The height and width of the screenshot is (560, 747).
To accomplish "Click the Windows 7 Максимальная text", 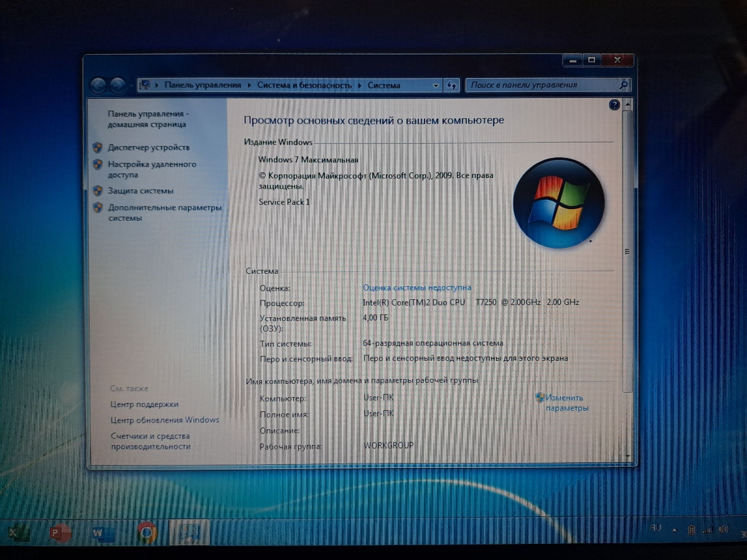I will click(x=308, y=160).
